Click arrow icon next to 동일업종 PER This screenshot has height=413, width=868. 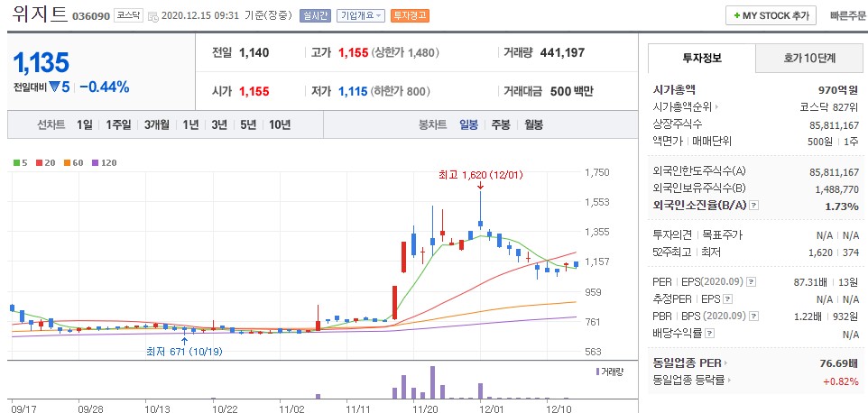725,363
